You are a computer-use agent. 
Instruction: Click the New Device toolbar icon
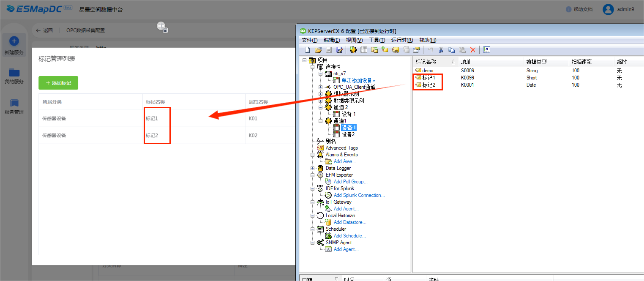pyautogui.click(x=363, y=50)
